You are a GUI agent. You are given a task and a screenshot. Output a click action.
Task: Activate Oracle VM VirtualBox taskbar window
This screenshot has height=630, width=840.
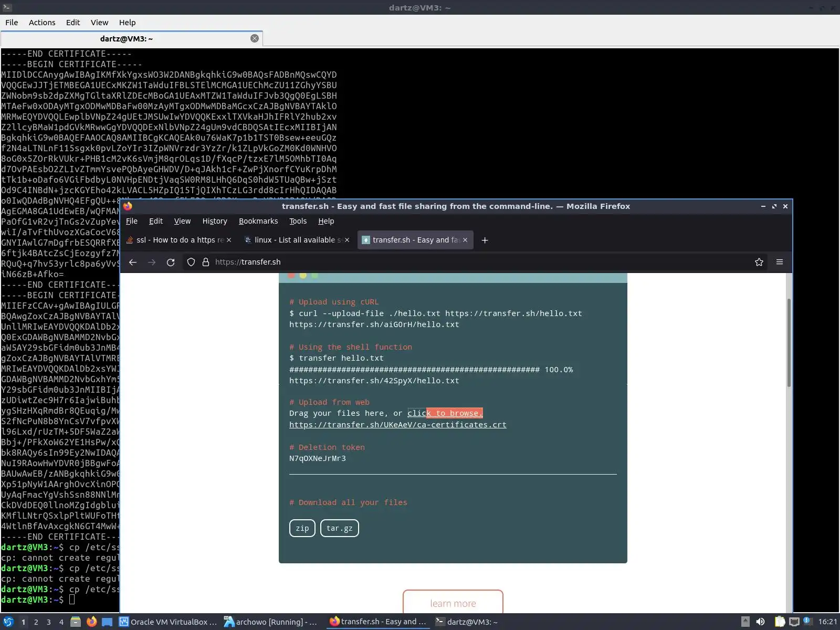pos(168,622)
